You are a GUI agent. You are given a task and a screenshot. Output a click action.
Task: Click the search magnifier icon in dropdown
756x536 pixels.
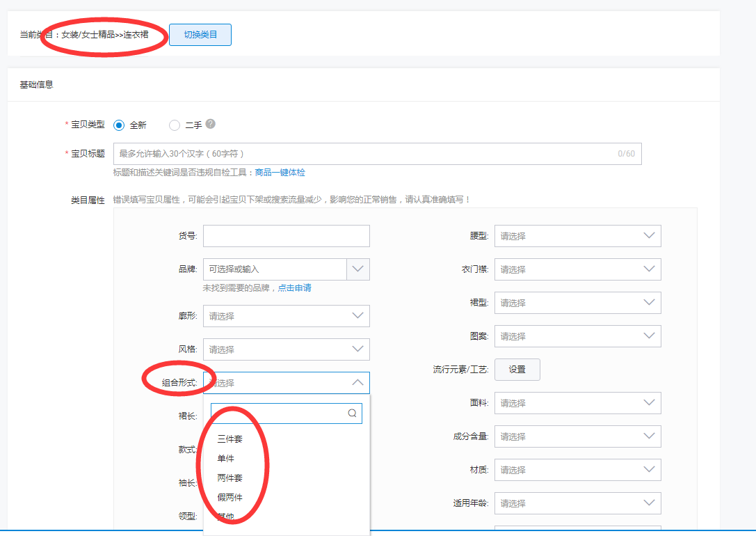coord(352,413)
